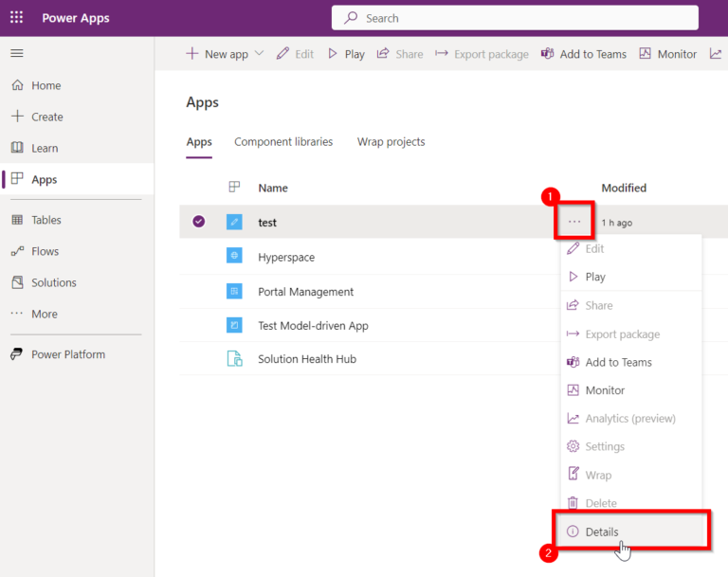The width and height of the screenshot is (728, 577).
Task: Open the Portal Management app name
Action: click(x=305, y=292)
